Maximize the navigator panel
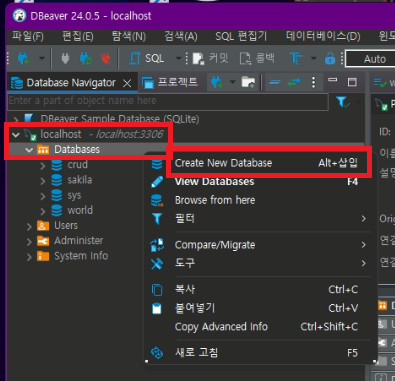This screenshot has width=395, height=381. [352, 82]
